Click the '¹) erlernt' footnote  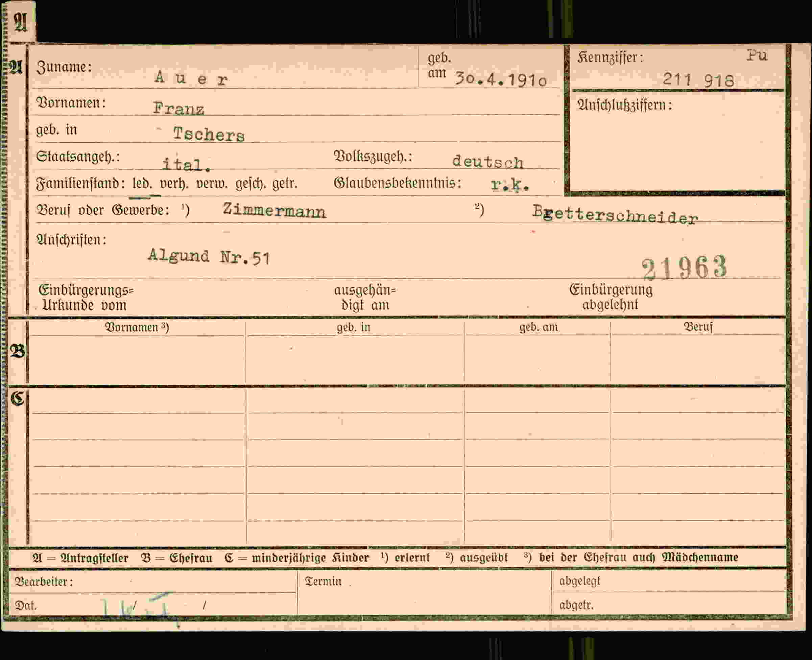(405, 558)
